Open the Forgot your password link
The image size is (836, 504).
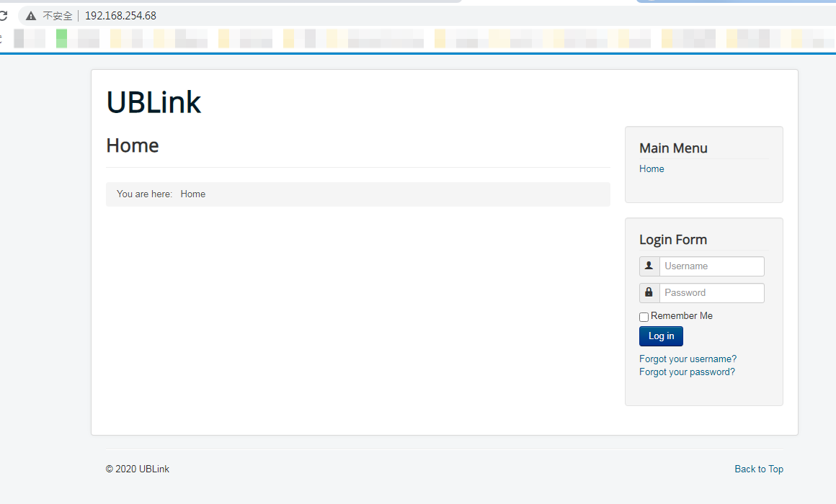pyautogui.click(x=687, y=372)
